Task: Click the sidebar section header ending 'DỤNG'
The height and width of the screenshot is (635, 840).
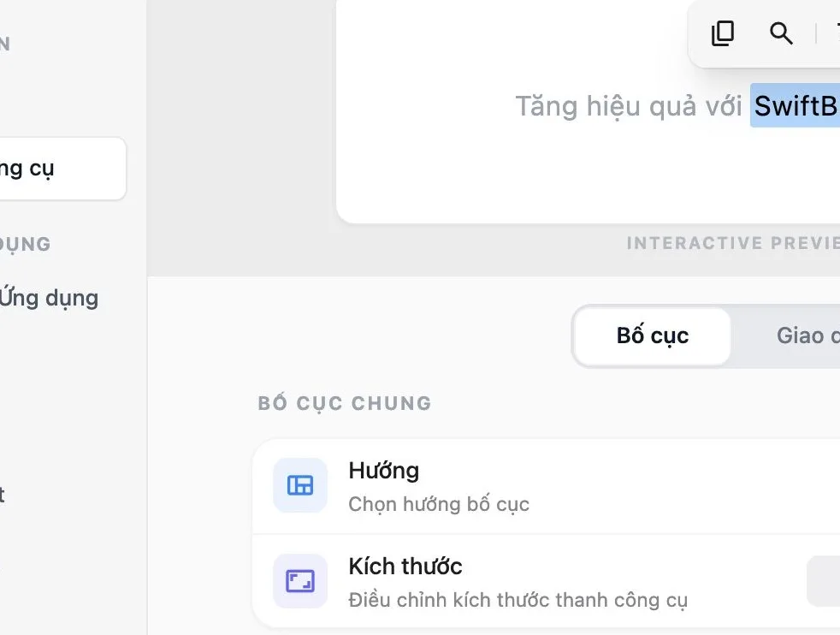Action: (x=25, y=245)
